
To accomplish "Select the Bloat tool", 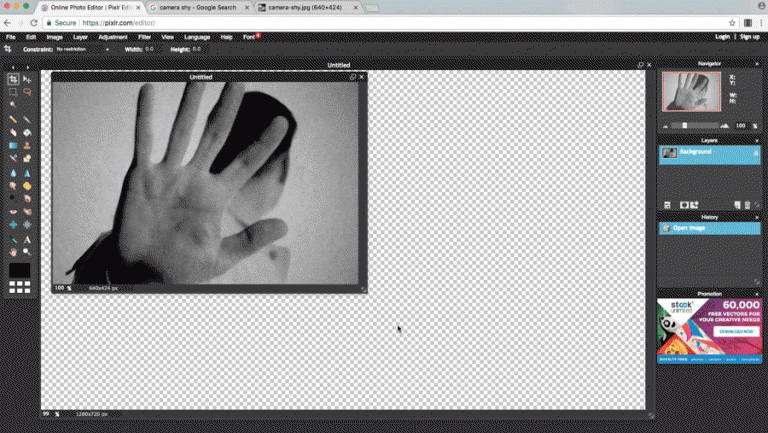I will (x=13, y=224).
